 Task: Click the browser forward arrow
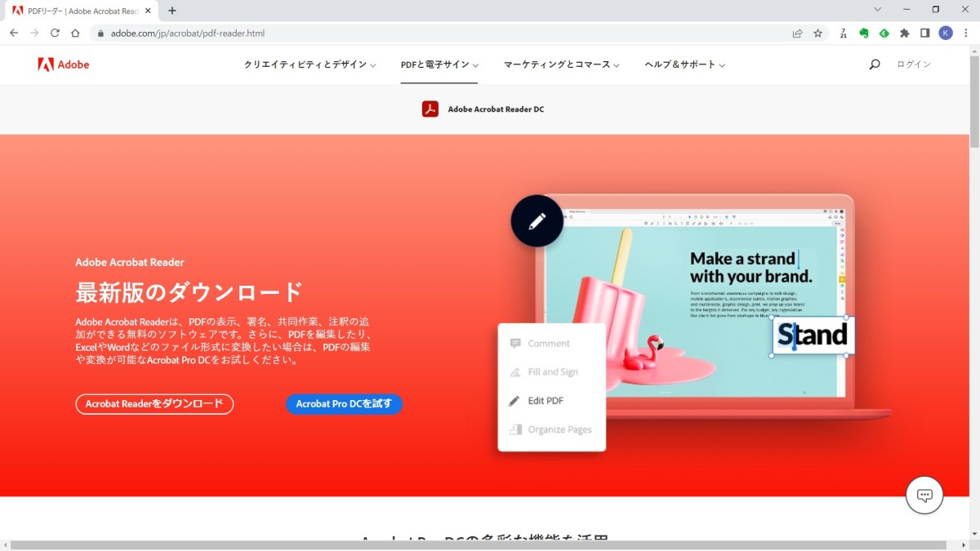tap(34, 33)
